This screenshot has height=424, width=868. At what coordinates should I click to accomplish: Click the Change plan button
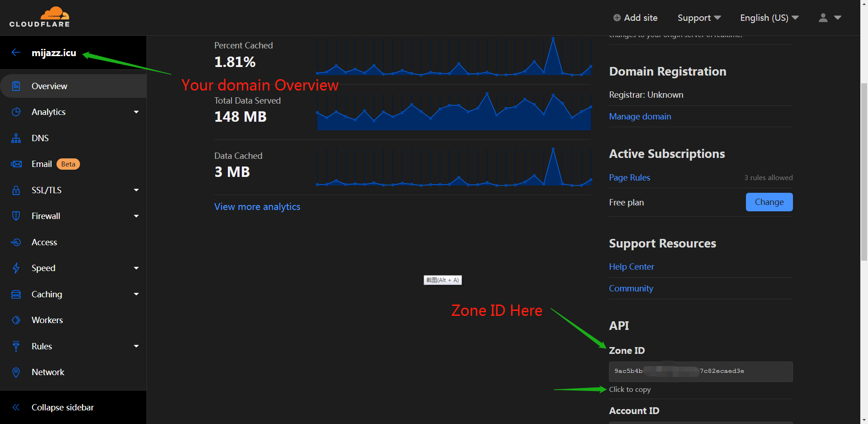tap(769, 202)
